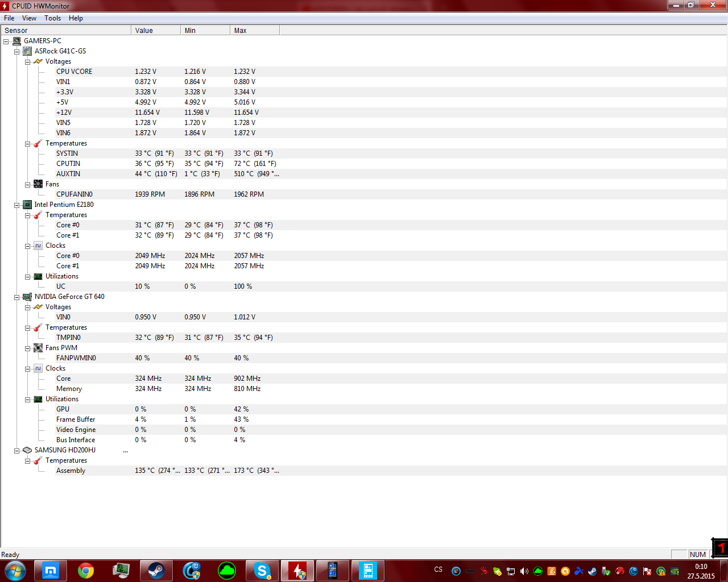728x582 pixels.
Task: Click the ASRock G41C-GS motherboard icon
Action: (27, 51)
